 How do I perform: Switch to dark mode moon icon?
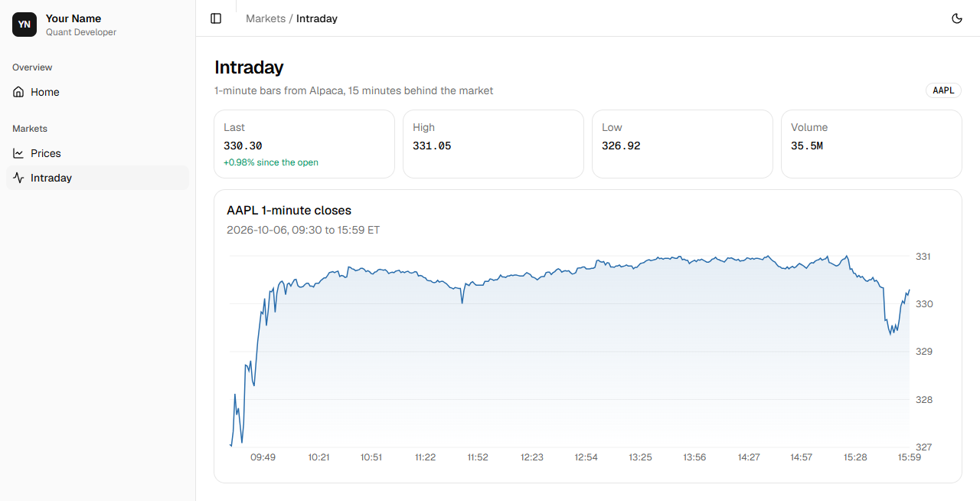coord(957,18)
